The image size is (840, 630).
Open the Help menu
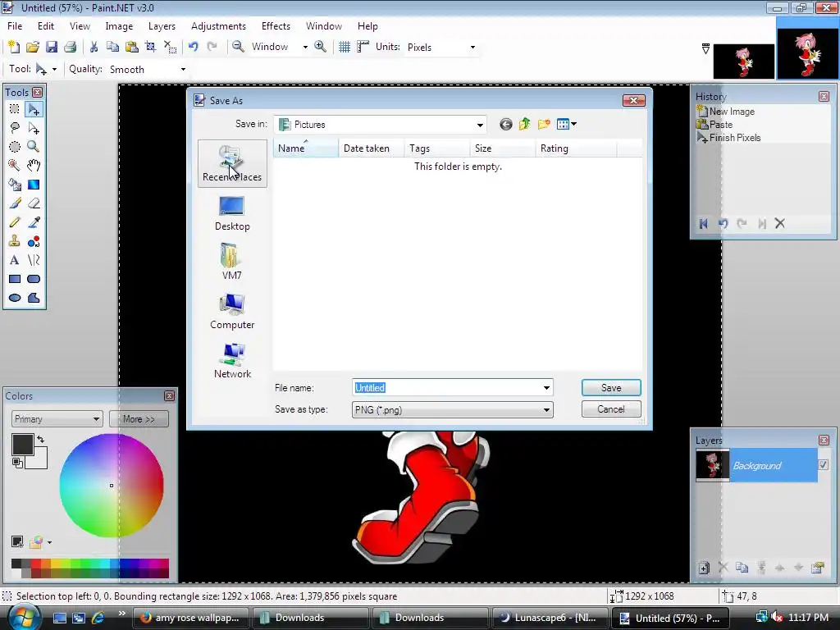367,25
